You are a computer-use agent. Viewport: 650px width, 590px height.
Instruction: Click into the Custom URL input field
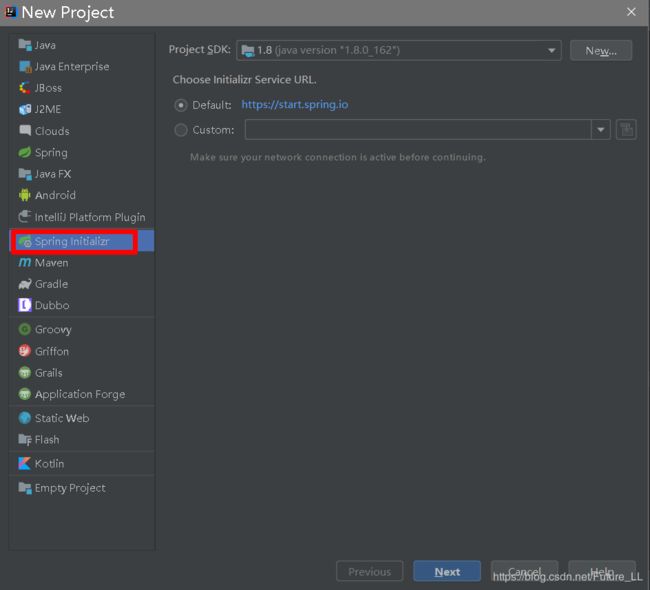pyautogui.click(x=418, y=130)
